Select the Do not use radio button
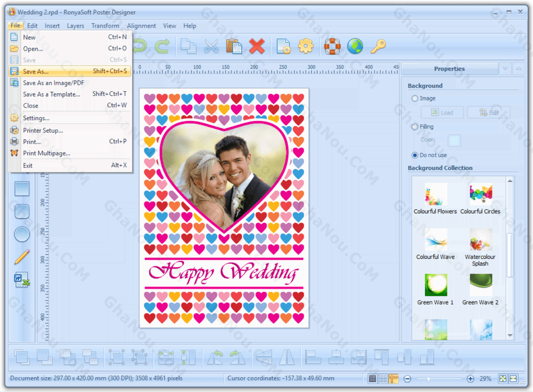 pyautogui.click(x=415, y=155)
